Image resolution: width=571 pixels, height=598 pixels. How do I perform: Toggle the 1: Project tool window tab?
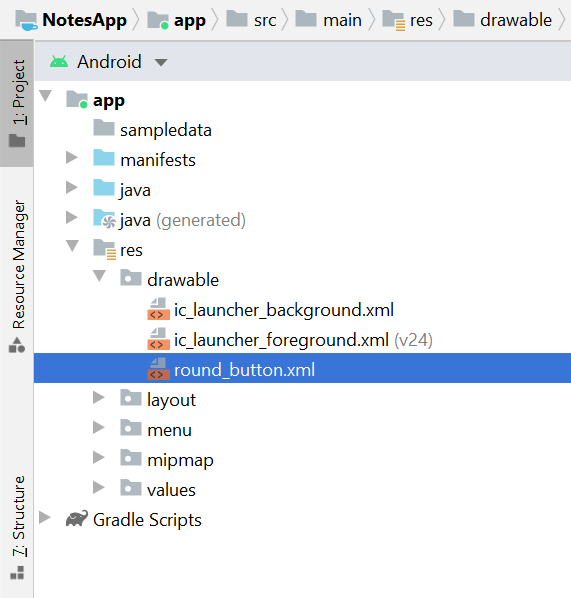tap(17, 103)
